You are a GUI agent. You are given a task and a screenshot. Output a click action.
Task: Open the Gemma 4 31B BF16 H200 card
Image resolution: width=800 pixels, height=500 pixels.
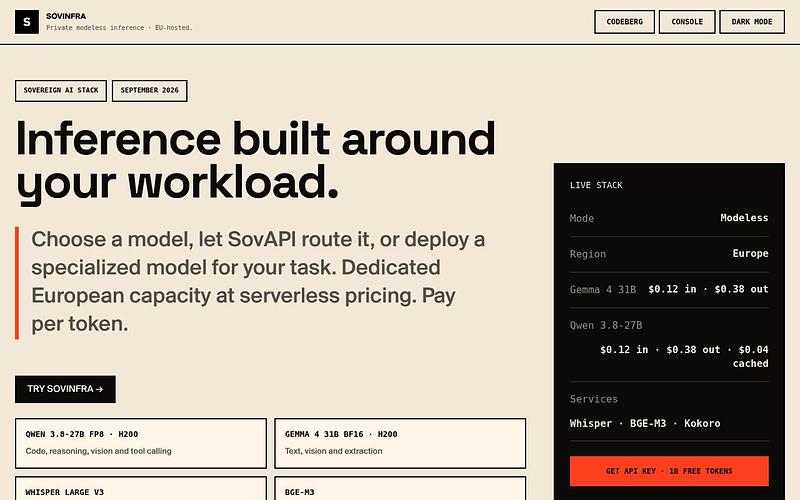pos(400,443)
